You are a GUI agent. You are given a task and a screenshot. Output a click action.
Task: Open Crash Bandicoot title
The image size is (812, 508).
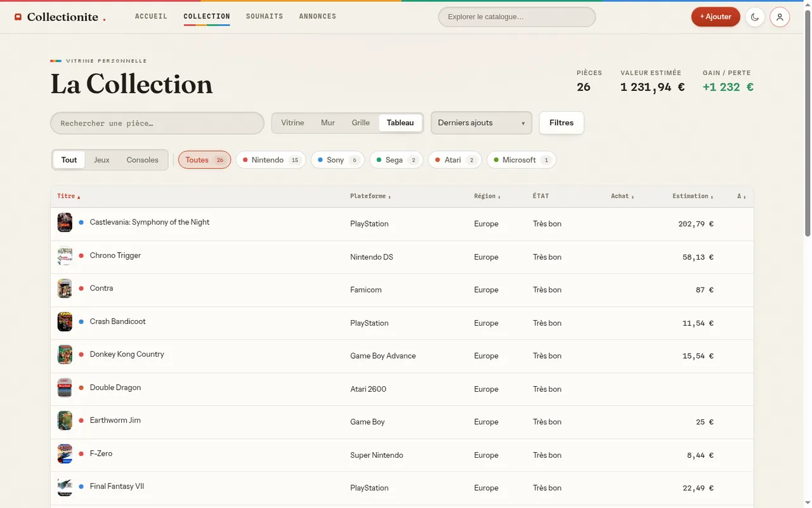[x=117, y=321]
